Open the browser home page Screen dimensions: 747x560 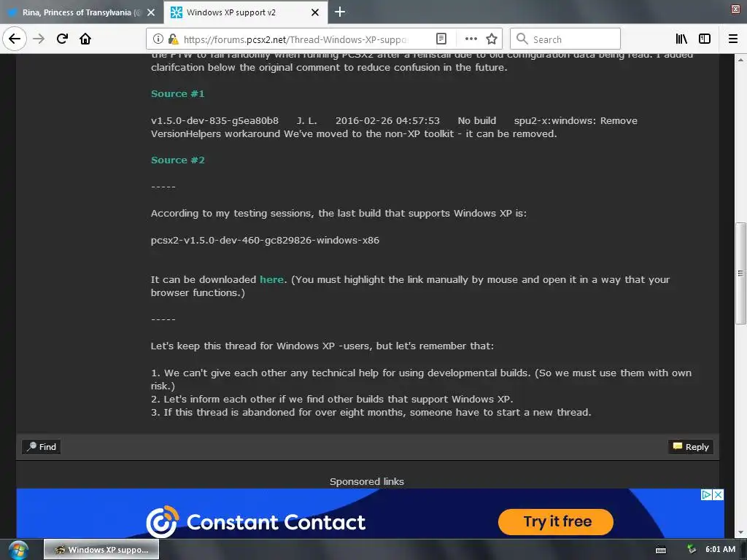[85, 39]
